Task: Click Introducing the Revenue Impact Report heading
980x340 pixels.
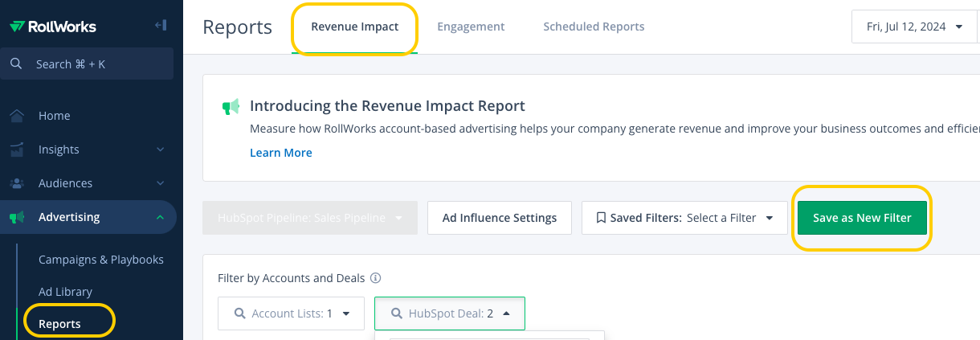Action: (387, 105)
